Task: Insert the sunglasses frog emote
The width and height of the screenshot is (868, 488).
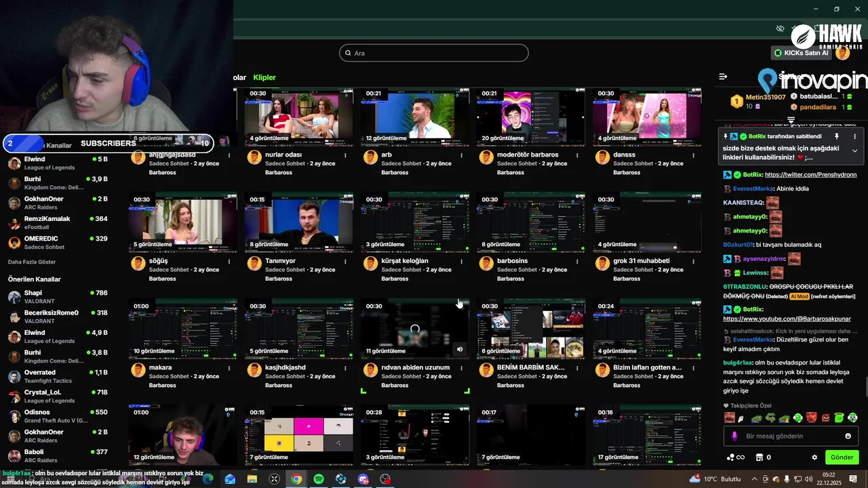Action: 769,418
